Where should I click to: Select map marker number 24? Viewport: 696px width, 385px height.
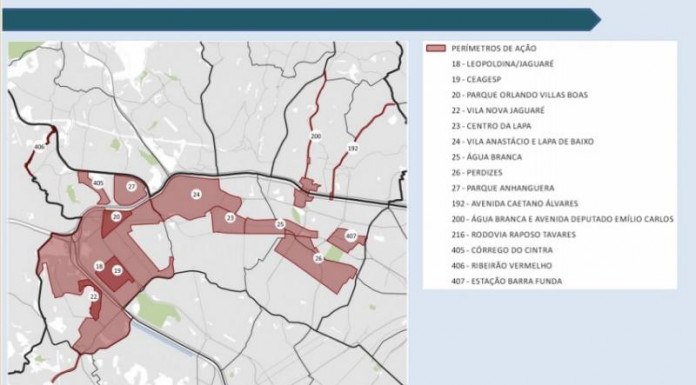pos(196,194)
